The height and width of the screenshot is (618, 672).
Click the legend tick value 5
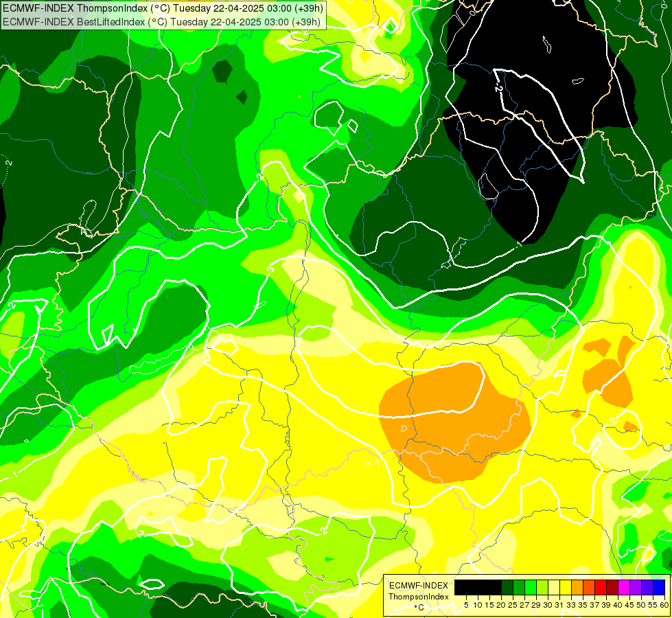(x=466, y=605)
